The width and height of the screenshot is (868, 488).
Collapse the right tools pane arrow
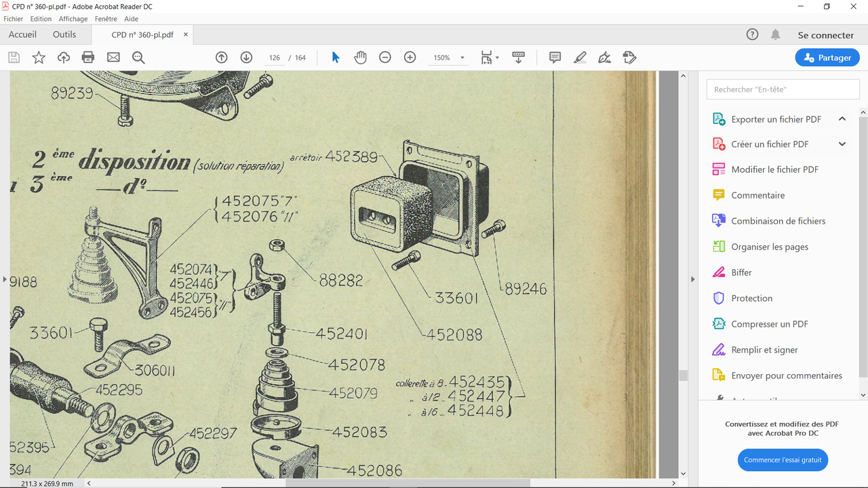(692, 279)
